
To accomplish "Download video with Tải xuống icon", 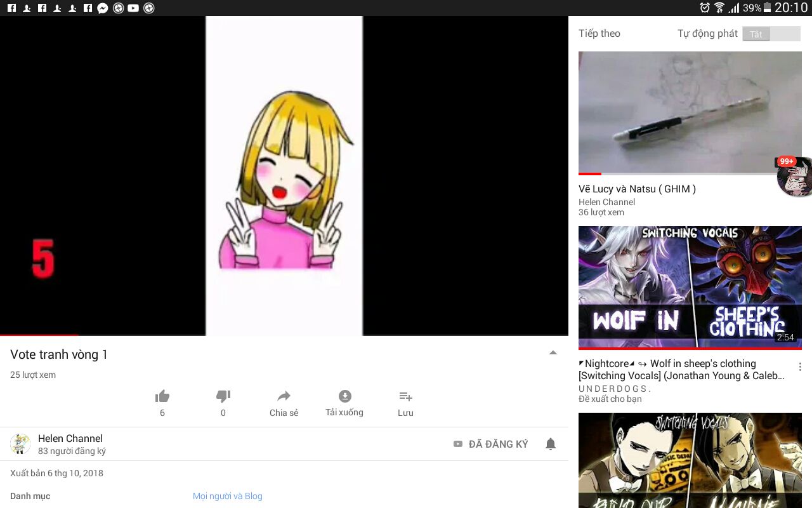I will (x=344, y=398).
